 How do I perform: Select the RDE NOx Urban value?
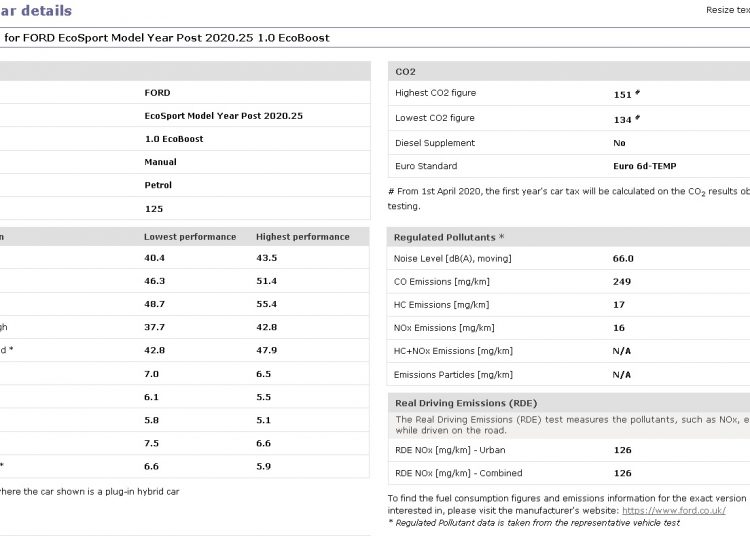pos(621,450)
